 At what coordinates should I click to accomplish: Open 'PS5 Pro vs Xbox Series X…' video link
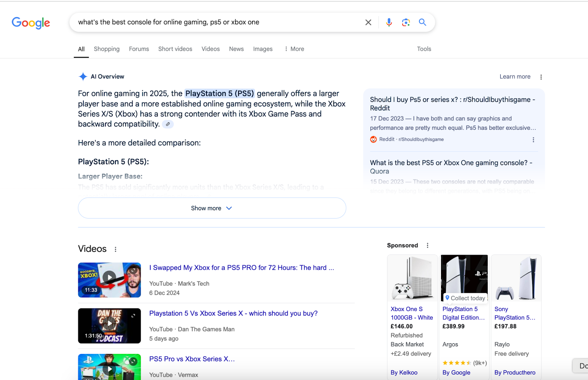tap(192, 359)
